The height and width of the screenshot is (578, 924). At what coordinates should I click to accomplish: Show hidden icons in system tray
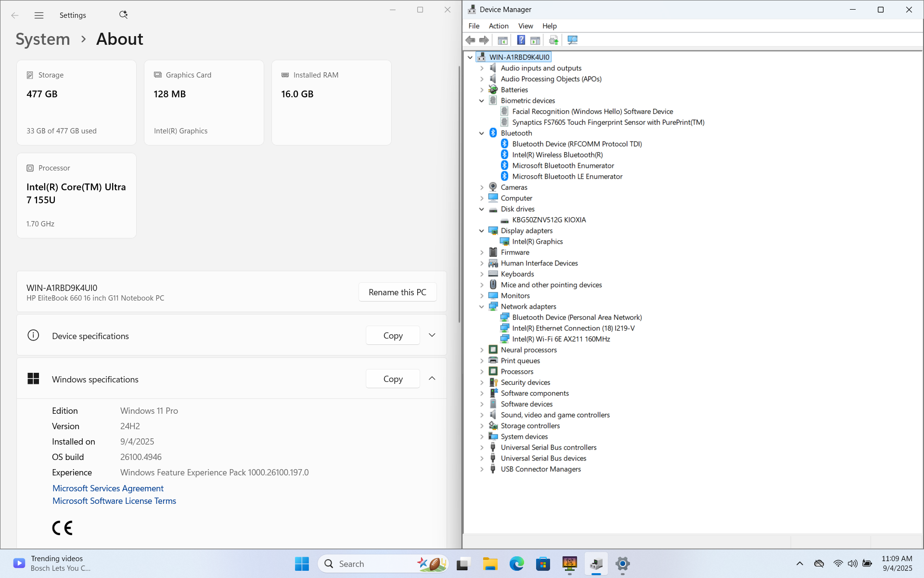[799, 564]
